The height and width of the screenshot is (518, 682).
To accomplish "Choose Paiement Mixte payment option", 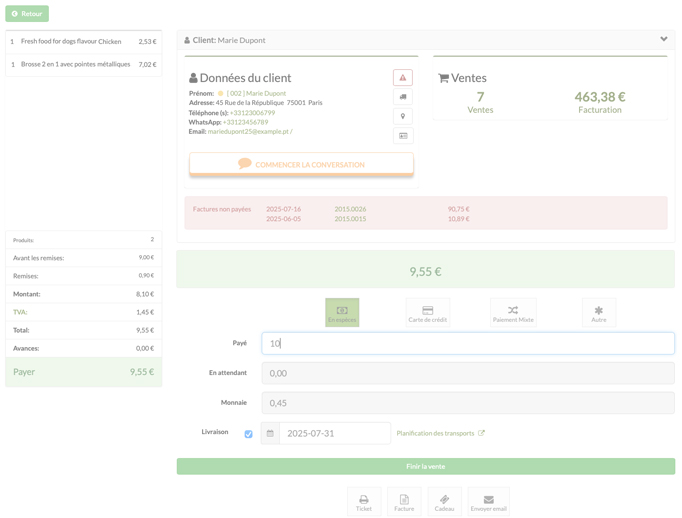I will tap(513, 312).
